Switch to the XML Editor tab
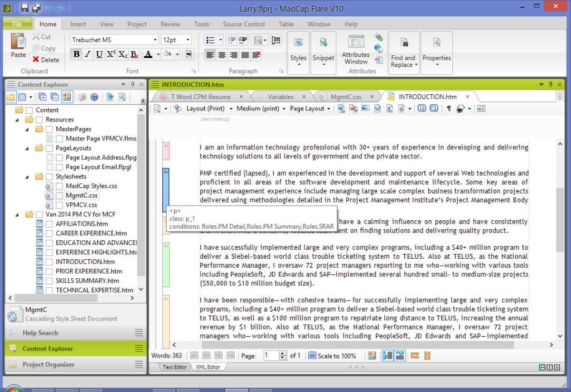This screenshot has width=571, height=392. click(x=207, y=367)
